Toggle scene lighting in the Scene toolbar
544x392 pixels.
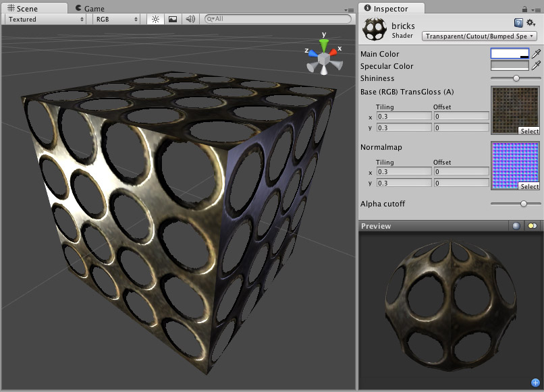point(155,20)
